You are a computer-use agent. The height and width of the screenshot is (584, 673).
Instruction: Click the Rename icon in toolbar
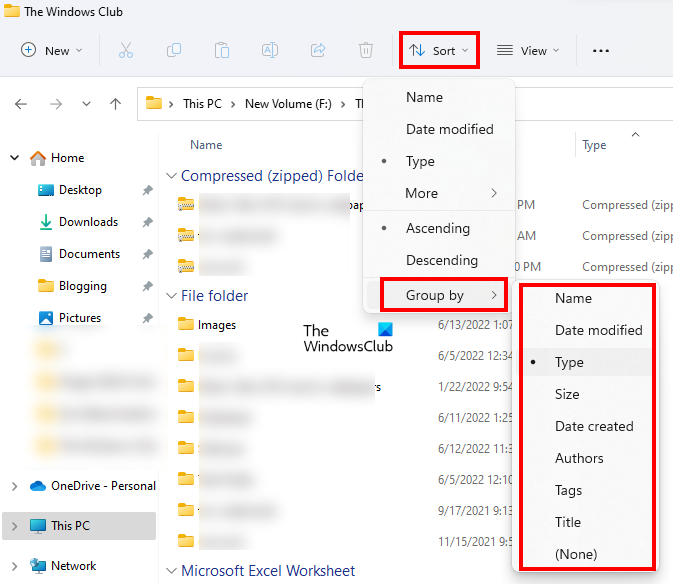coord(270,50)
